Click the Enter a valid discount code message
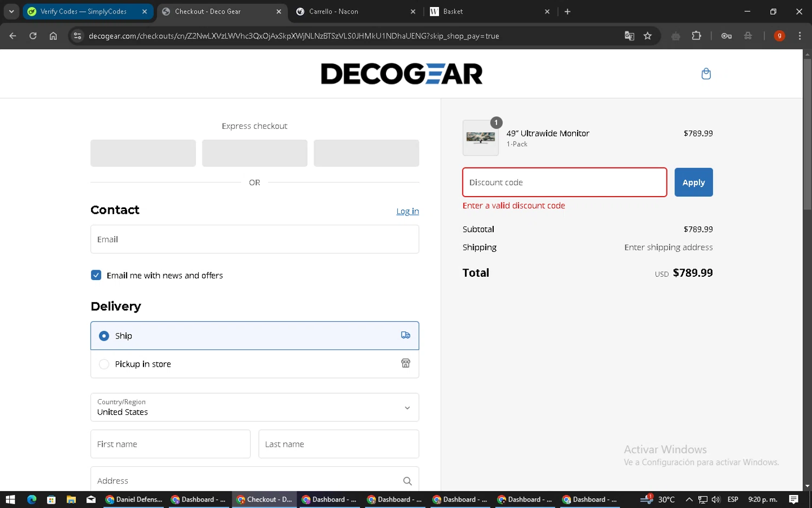 coord(514,206)
